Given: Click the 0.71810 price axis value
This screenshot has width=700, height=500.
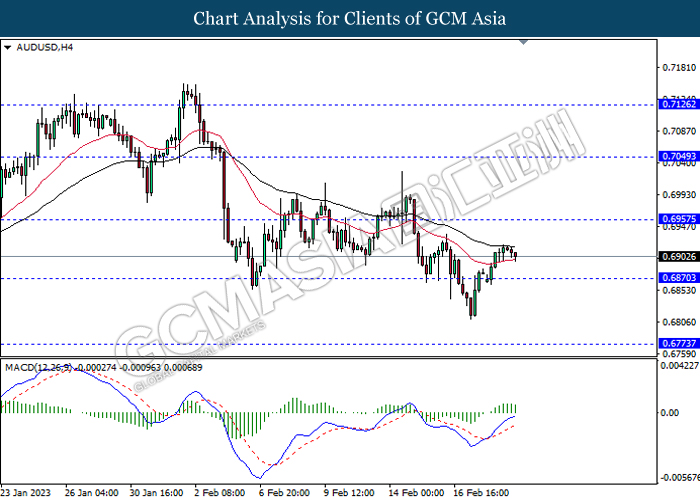Looking at the screenshot, I should (679, 67).
